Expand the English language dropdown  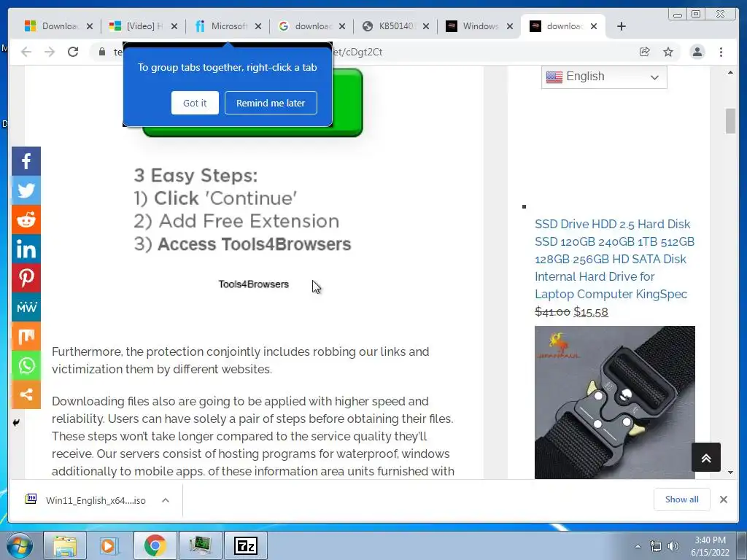coord(604,77)
